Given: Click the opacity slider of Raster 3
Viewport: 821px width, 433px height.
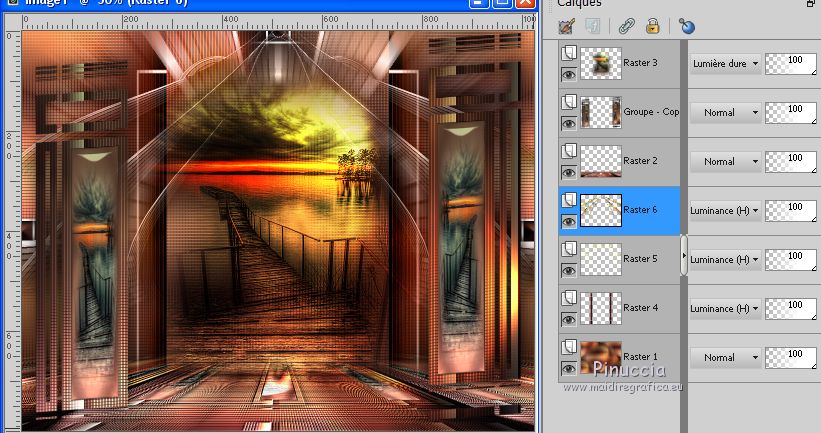Looking at the screenshot, I should coord(791,64).
